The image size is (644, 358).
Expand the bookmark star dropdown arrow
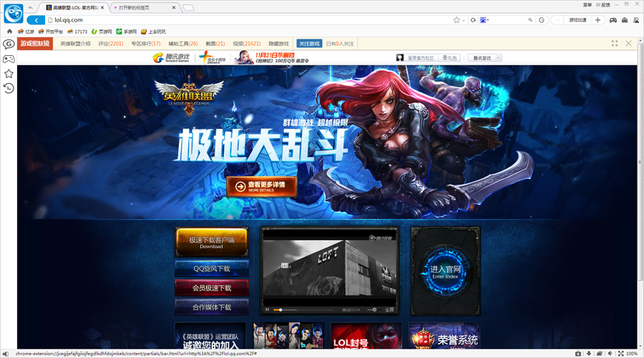(465, 20)
